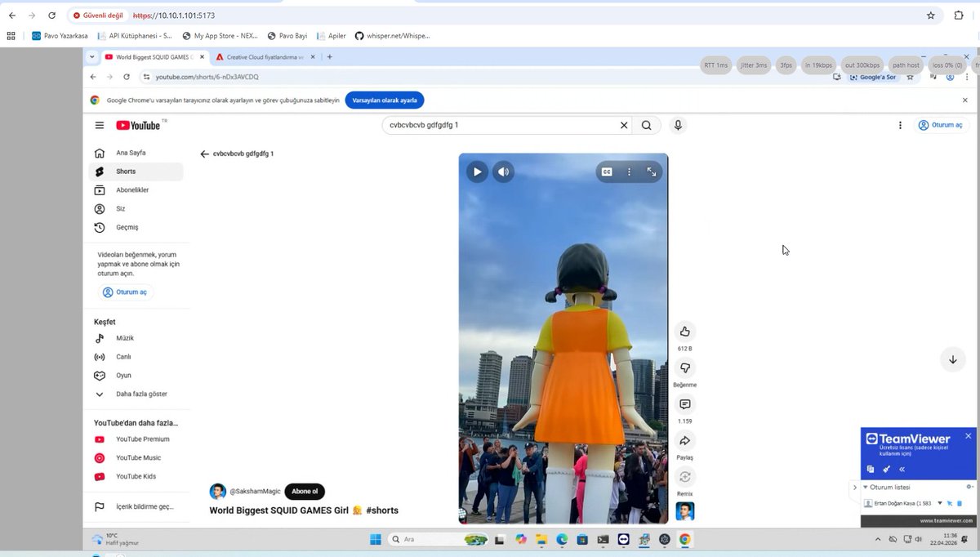Viewport: 980px width, 557px height.
Task: Open the Shorts player more options menu
Action: [629, 172]
